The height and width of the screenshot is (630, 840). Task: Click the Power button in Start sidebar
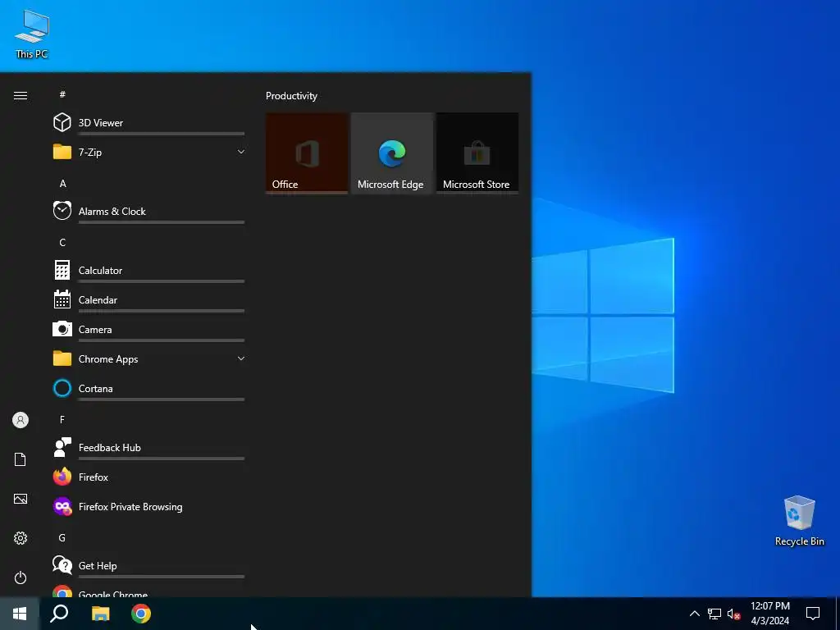(x=21, y=577)
